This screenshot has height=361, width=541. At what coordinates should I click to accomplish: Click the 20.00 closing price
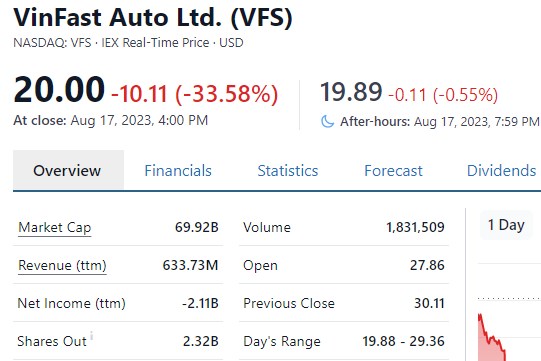(59, 90)
